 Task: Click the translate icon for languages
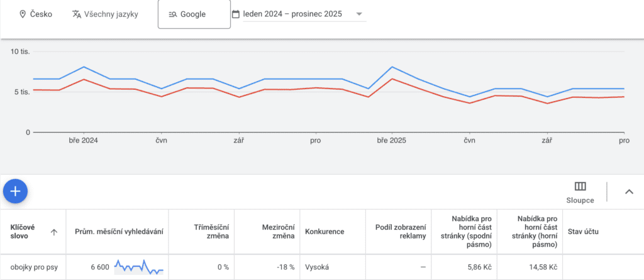coord(77,14)
